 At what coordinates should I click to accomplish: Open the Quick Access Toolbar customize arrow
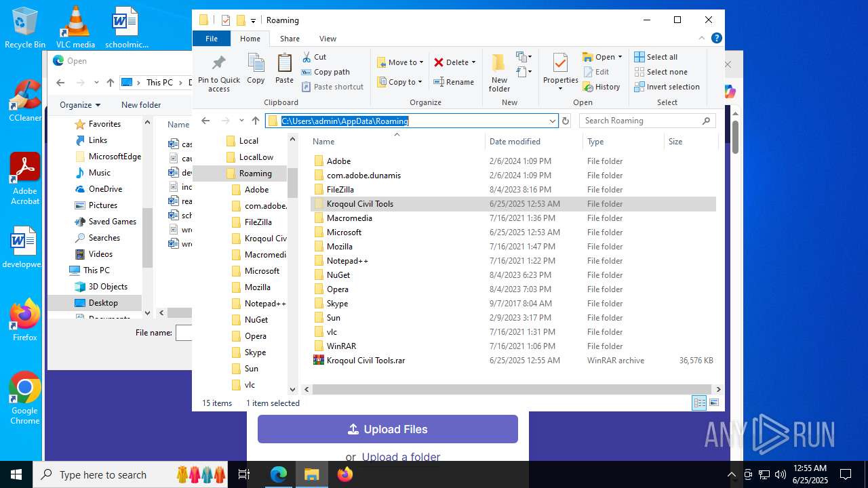[253, 20]
